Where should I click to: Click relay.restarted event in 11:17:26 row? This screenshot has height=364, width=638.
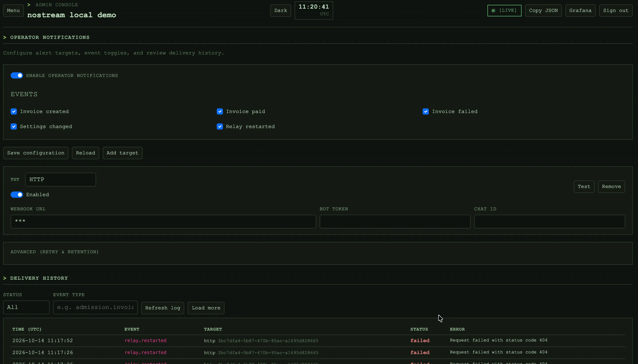click(x=145, y=353)
